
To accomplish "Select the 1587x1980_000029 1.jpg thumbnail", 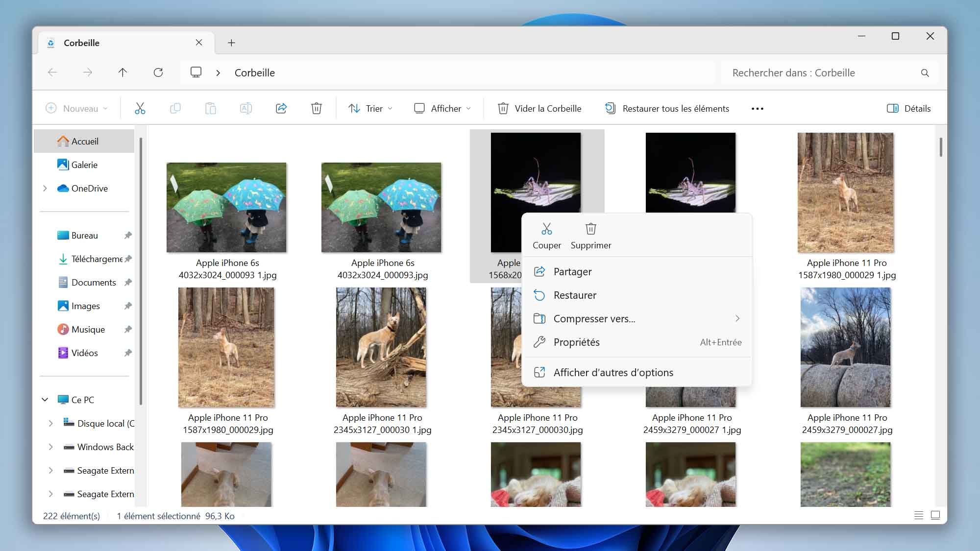I will click(x=846, y=192).
